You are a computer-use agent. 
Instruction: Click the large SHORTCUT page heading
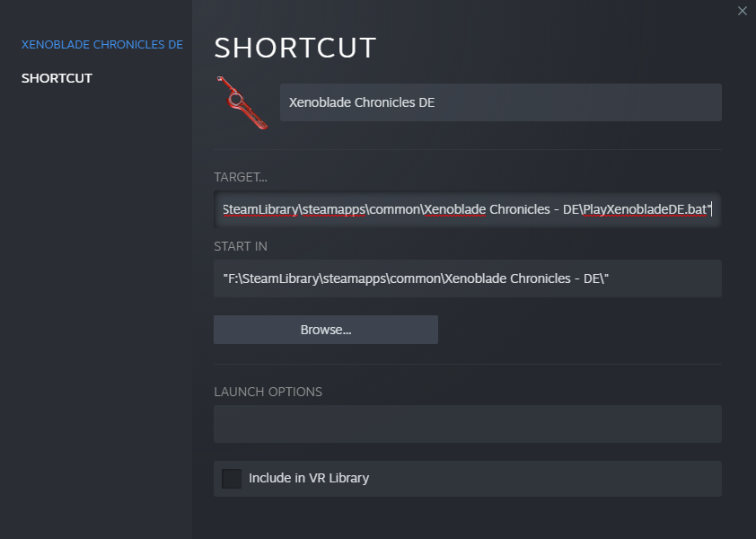(x=295, y=48)
